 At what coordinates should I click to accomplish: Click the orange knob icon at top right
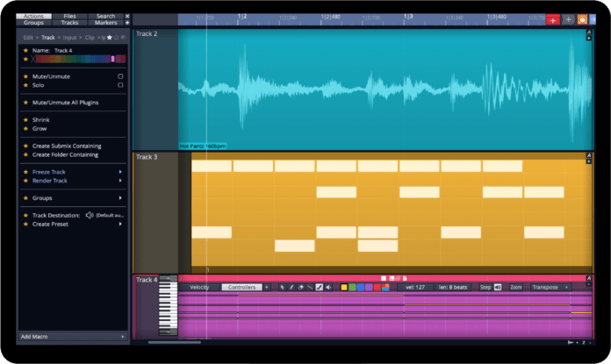(582, 18)
